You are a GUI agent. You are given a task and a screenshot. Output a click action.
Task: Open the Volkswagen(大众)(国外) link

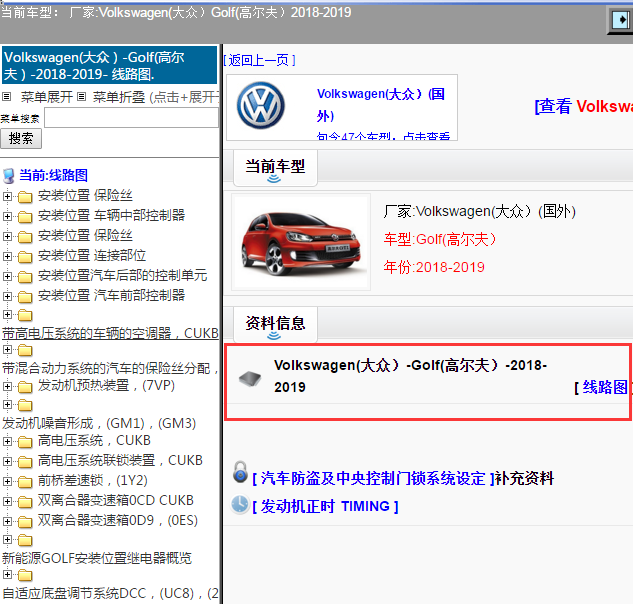pyautogui.click(x=381, y=105)
